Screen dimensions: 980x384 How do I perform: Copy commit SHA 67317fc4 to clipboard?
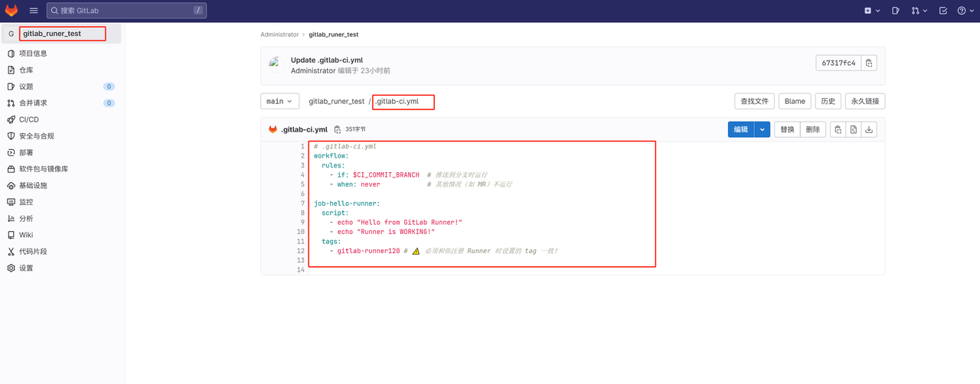(x=870, y=63)
